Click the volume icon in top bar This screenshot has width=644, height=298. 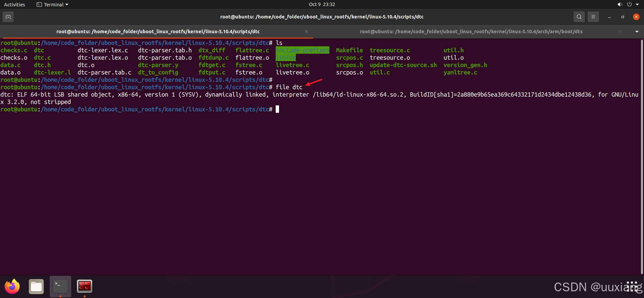point(619,4)
